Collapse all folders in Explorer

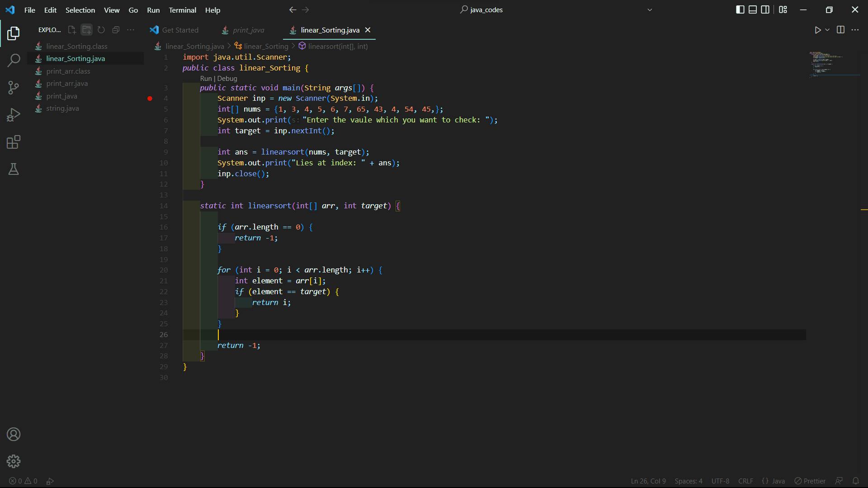116,30
